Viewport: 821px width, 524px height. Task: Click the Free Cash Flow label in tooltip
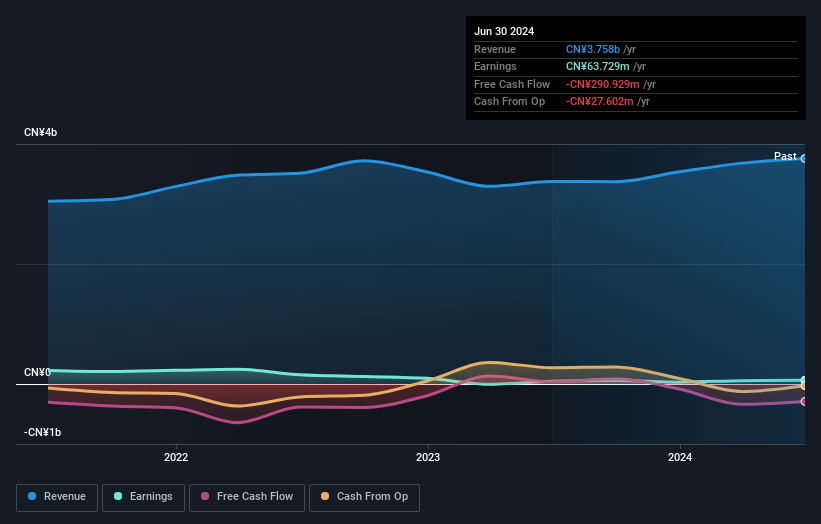512,84
